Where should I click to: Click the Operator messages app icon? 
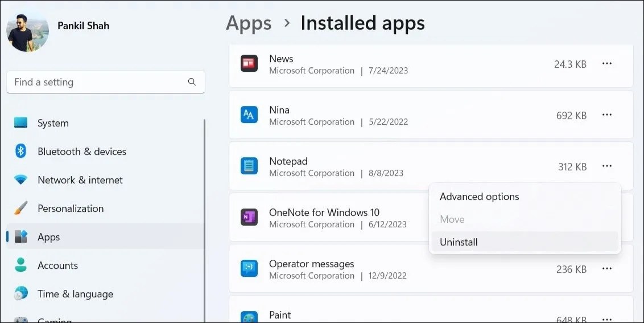pos(249,269)
